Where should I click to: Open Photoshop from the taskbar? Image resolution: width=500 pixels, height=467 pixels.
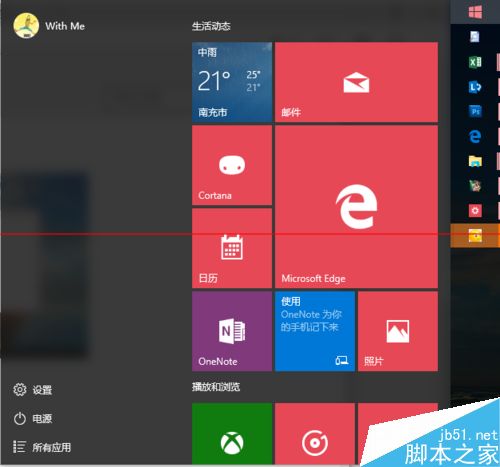pos(475,111)
